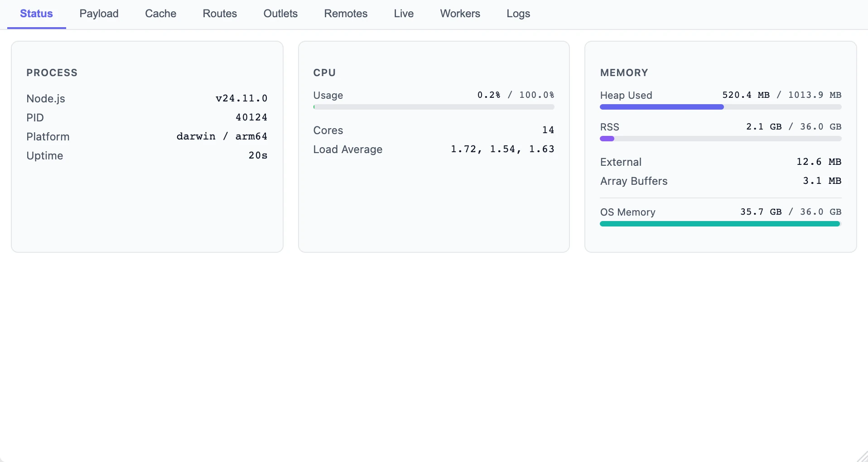868x462 pixels.
Task: Click the RSS memory progress bar
Action: [720, 139]
